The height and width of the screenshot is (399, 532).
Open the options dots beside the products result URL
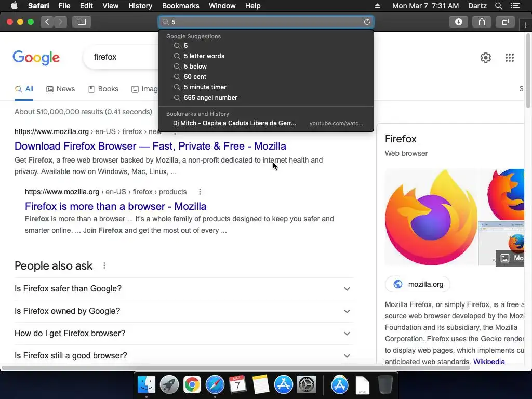pyautogui.click(x=200, y=192)
